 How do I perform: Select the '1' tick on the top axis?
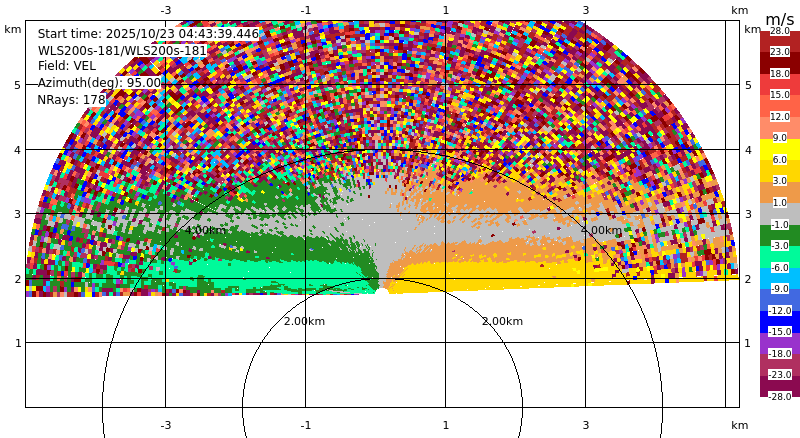[x=445, y=10]
